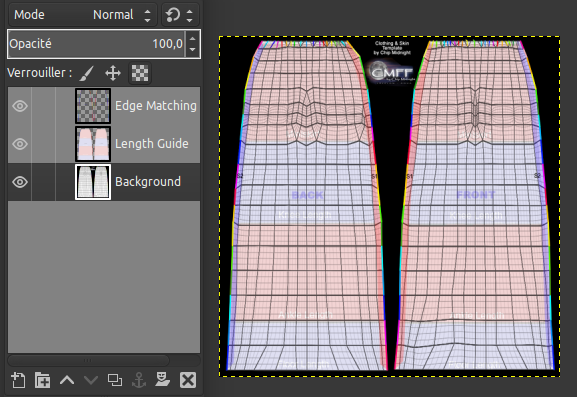Duplicate the selected layer
Image resolution: width=577 pixels, height=397 pixels.
click(x=115, y=380)
